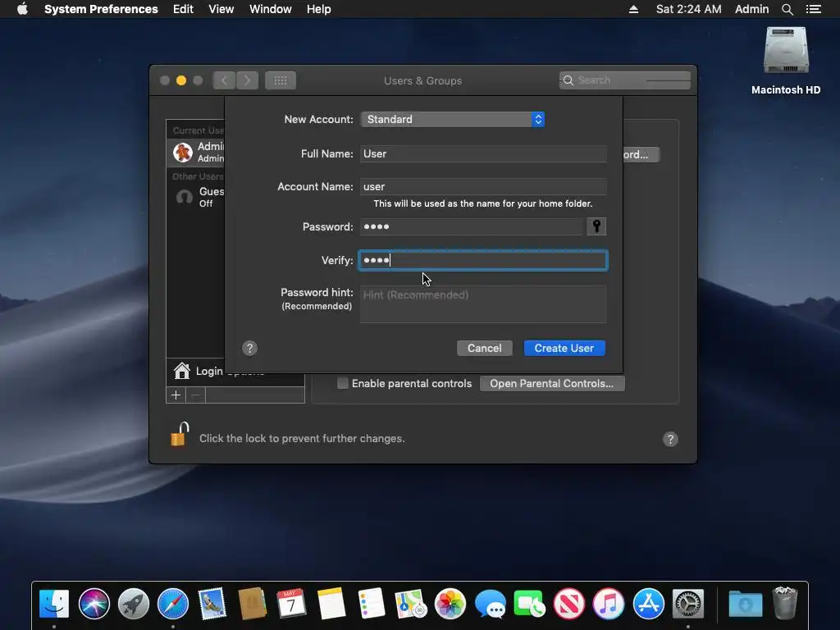
Task: Click the eject icon in menu bar
Action: click(633, 9)
